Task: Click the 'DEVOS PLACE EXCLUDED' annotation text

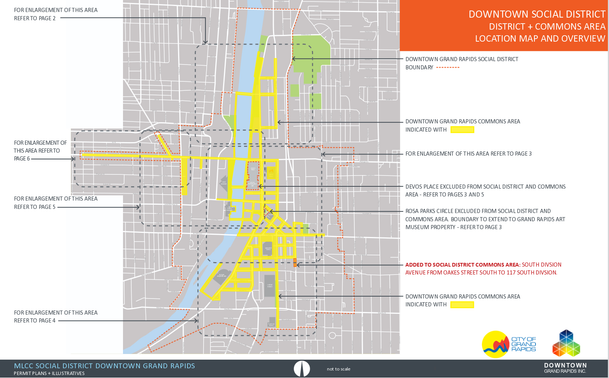Action: click(485, 190)
